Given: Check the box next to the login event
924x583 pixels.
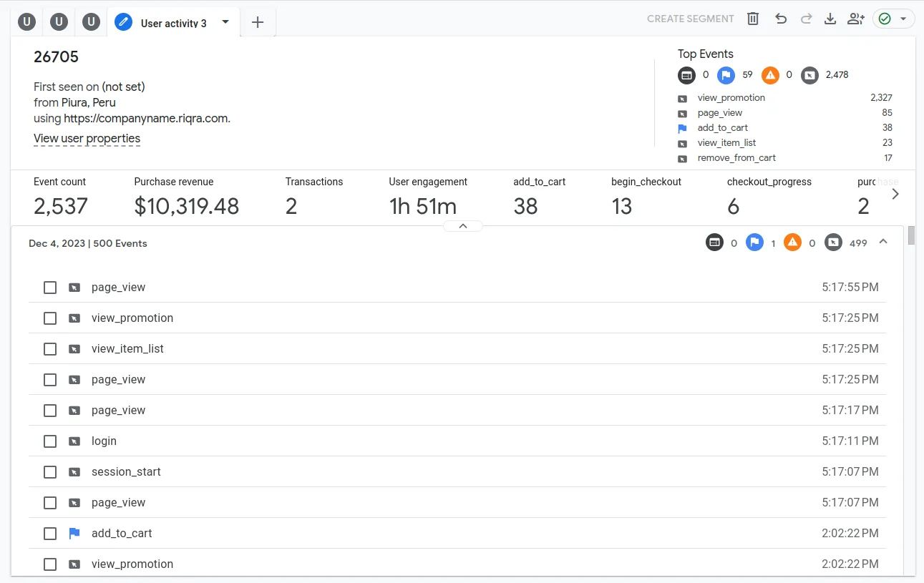Looking at the screenshot, I should (50, 441).
